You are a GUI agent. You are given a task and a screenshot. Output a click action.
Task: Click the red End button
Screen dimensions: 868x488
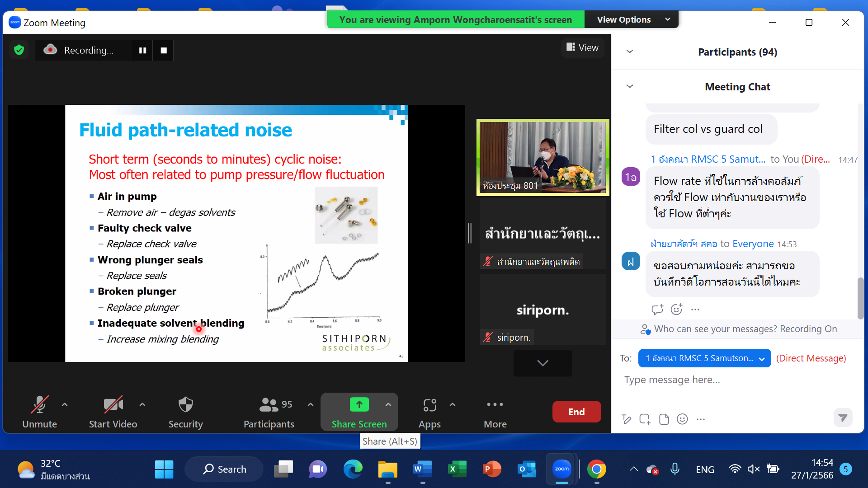pos(576,412)
